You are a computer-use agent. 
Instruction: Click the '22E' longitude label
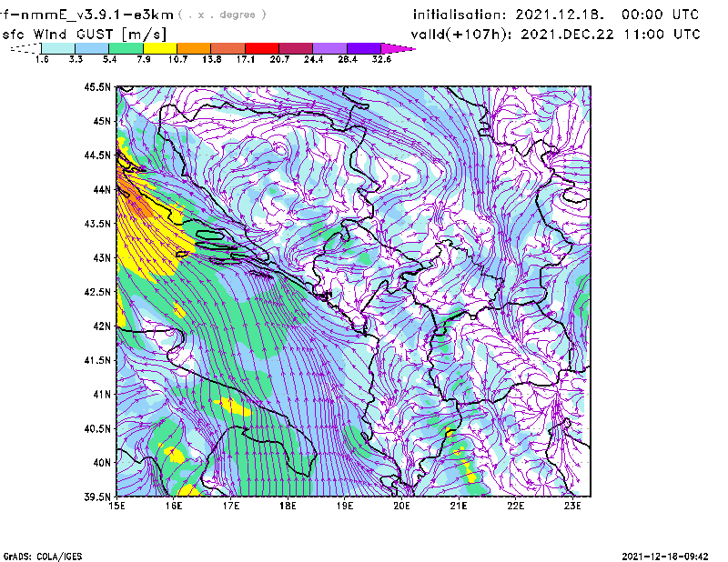click(516, 506)
